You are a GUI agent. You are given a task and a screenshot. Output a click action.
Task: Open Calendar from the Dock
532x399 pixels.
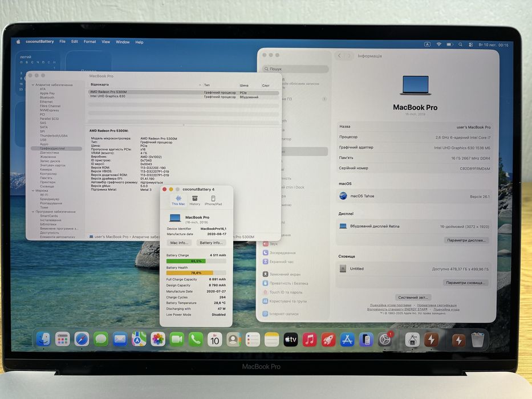pos(215,340)
